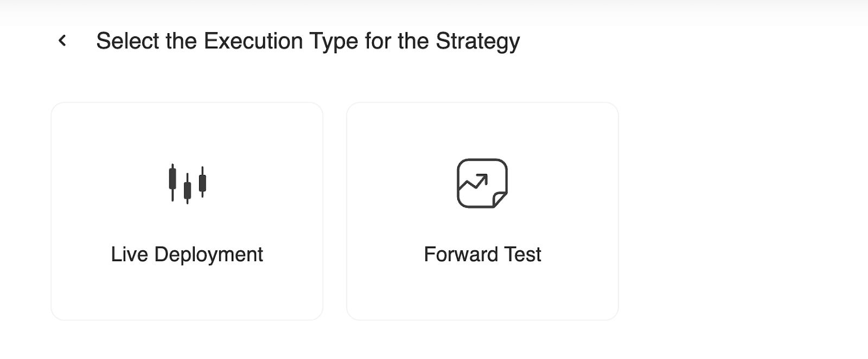Click the Forward Test text label
This screenshot has width=868, height=359.
tap(482, 254)
